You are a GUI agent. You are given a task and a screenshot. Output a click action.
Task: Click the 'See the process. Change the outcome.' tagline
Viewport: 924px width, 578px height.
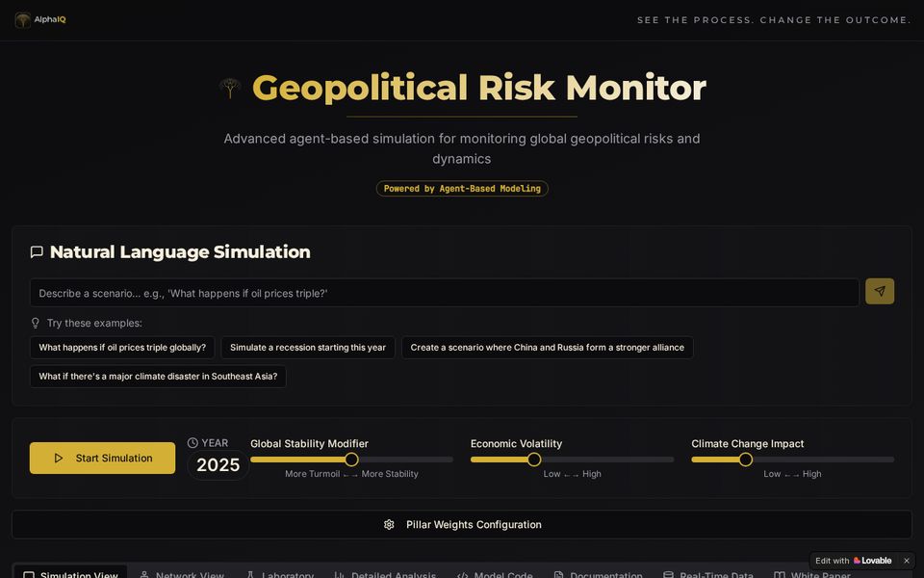774,20
